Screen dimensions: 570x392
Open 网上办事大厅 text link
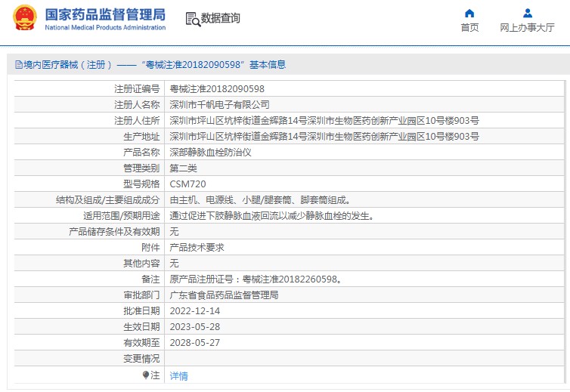tap(527, 28)
